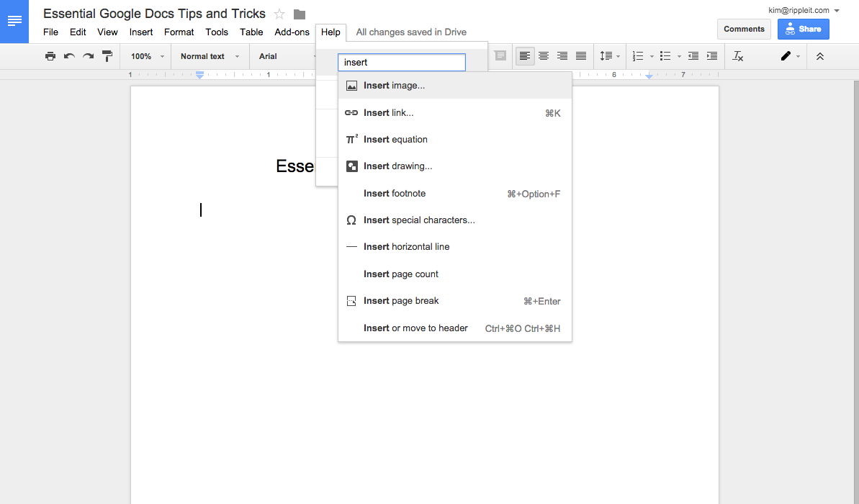Click the document title text

click(x=155, y=14)
